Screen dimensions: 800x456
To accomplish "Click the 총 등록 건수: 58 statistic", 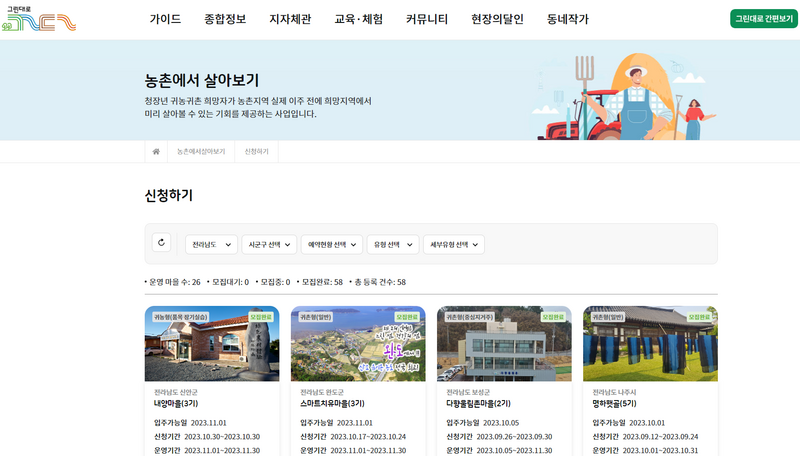I will click(380, 282).
